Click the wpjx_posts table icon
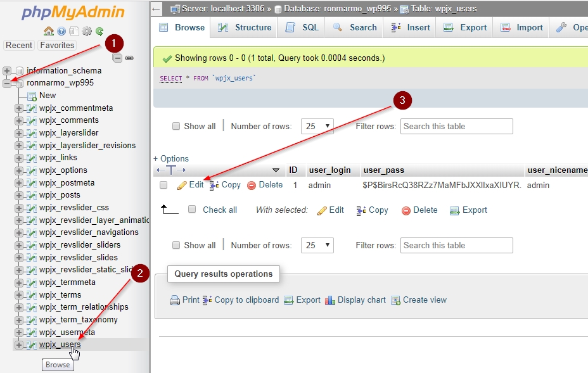 coord(32,195)
